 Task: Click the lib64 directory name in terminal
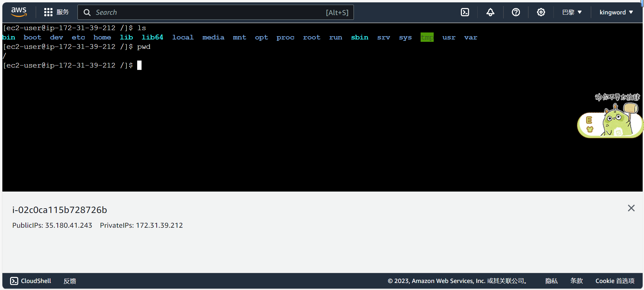click(152, 37)
